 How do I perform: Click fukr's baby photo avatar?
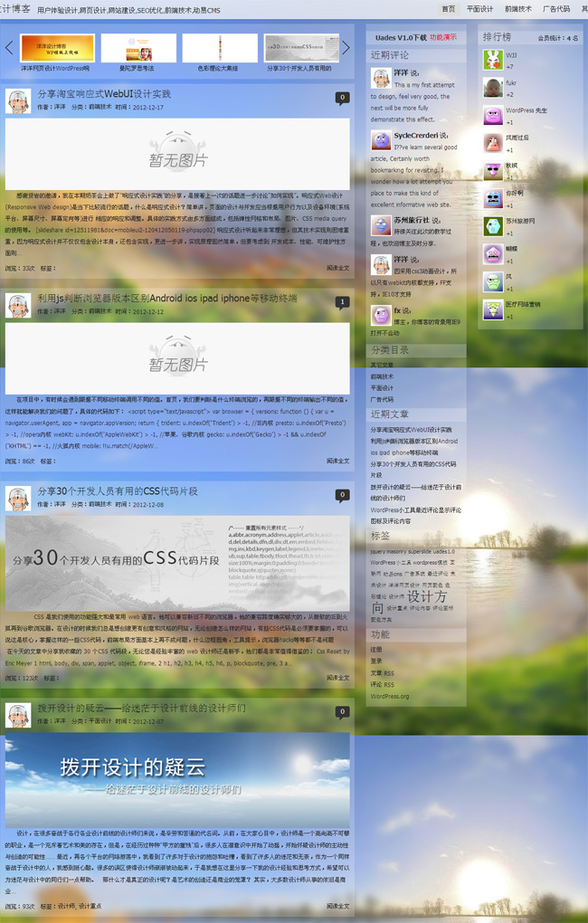tap(492, 88)
